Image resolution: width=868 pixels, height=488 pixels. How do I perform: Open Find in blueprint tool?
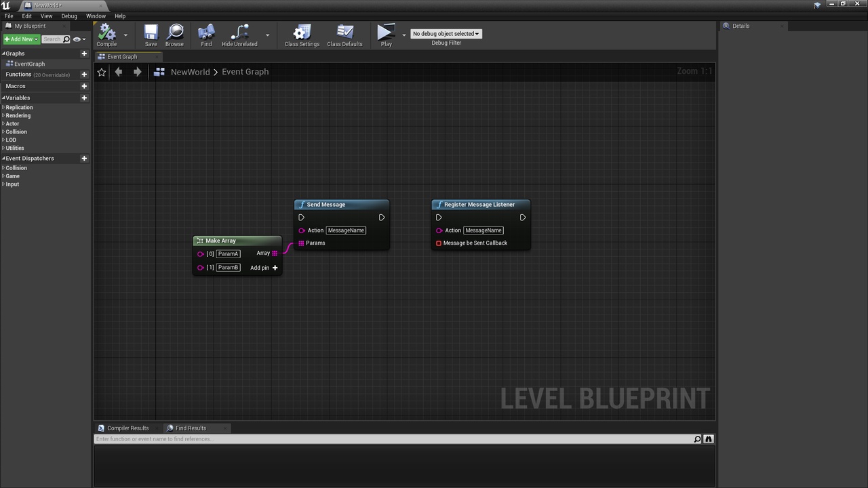pyautogui.click(x=206, y=32)
